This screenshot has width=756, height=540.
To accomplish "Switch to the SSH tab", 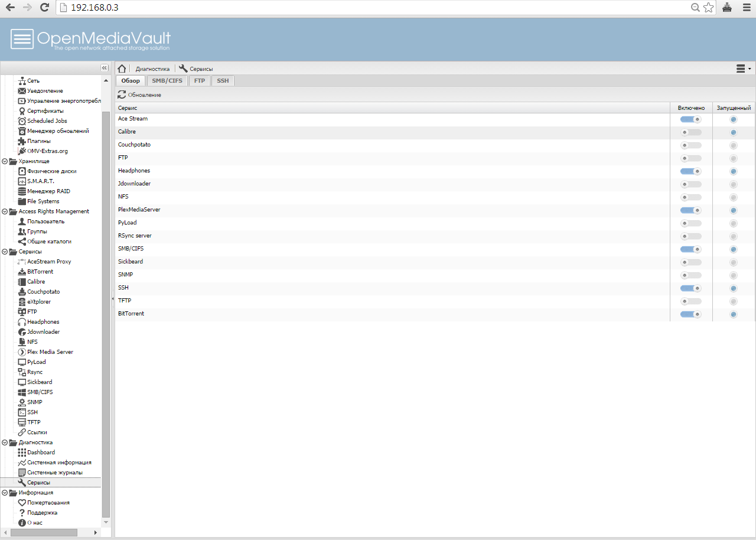I will tap(223, 80).
